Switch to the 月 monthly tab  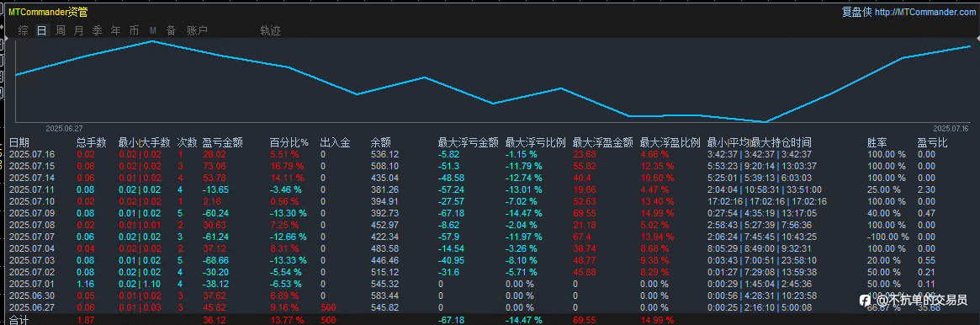(78, 30)
